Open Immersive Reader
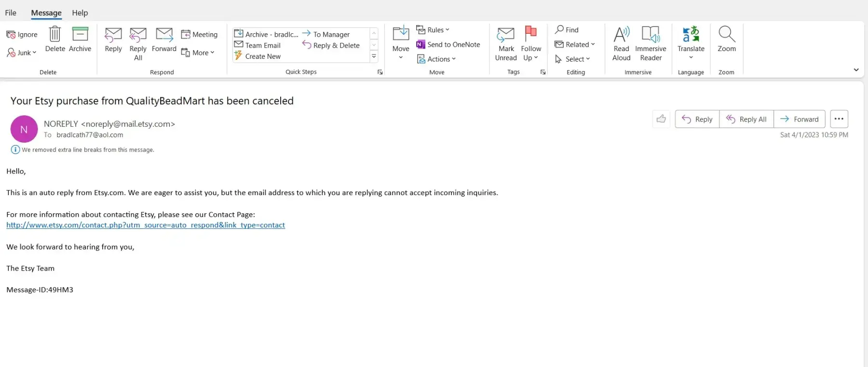 pos(651,35)
